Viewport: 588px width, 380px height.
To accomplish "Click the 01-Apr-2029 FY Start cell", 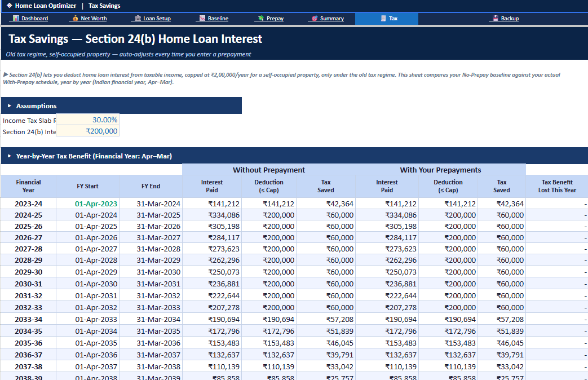I will 88,272.
